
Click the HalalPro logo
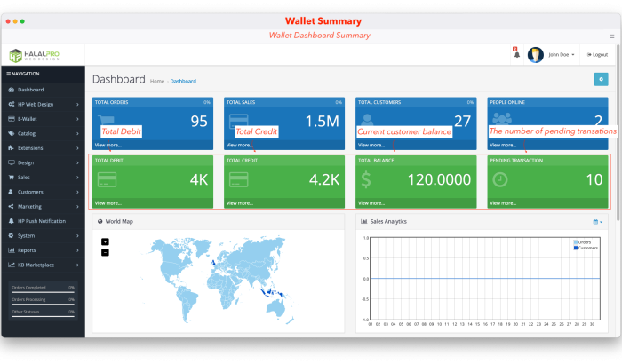(35, 55)
